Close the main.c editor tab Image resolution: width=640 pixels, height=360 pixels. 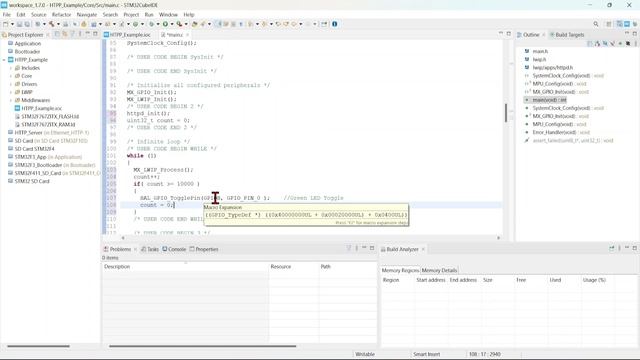pyautogui.click(x=188, y=35)
